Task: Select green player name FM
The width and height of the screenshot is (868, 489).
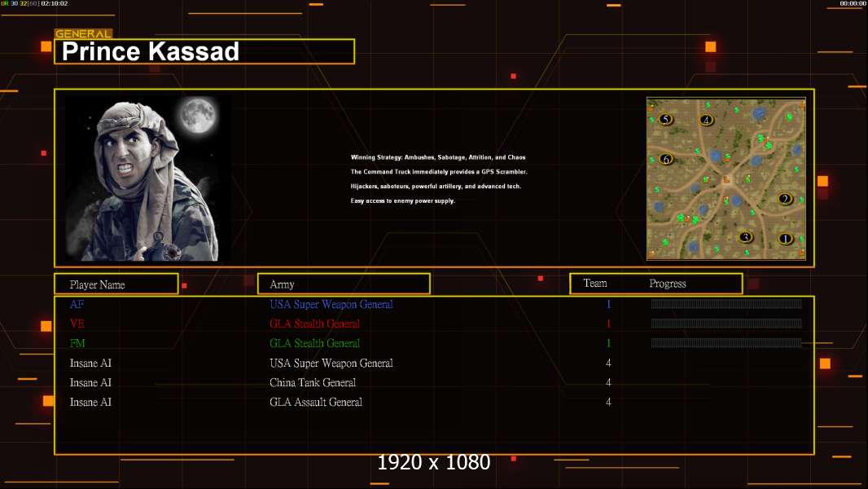Action: pyautogui.click(x=77, y=343)
